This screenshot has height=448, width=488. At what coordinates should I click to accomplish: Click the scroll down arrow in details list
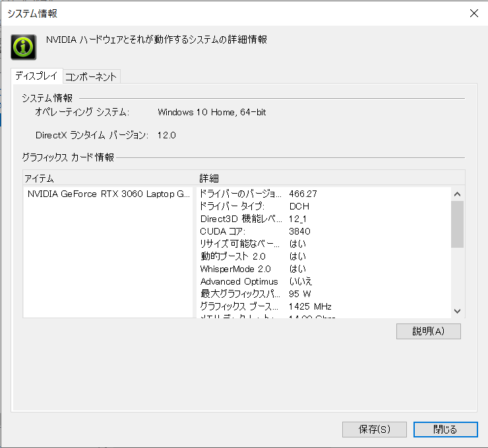(457, 311)
